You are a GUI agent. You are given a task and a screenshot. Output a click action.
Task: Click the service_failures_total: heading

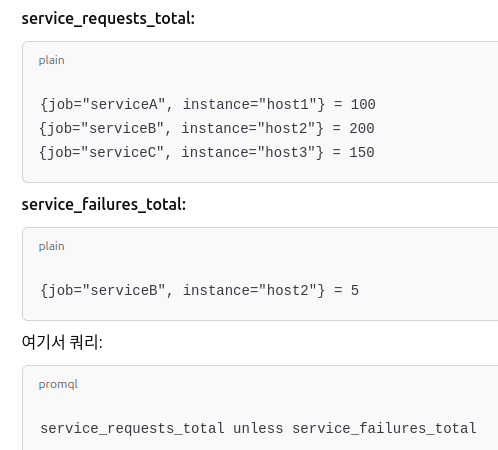[x=104, y=204]
